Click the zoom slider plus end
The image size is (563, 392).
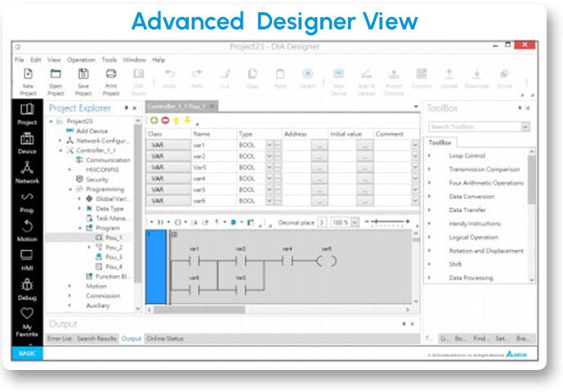tap(408, 221)
